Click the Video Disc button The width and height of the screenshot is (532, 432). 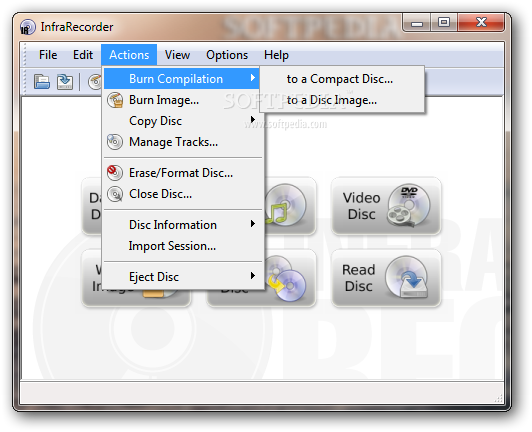[x=386, y=206]
